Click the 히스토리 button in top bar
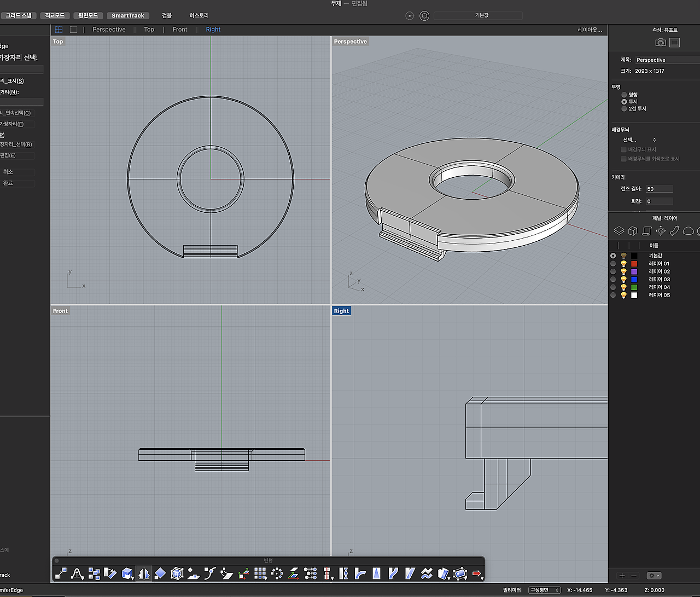This screenshot has height=597, width=700. tap(199, 15)
